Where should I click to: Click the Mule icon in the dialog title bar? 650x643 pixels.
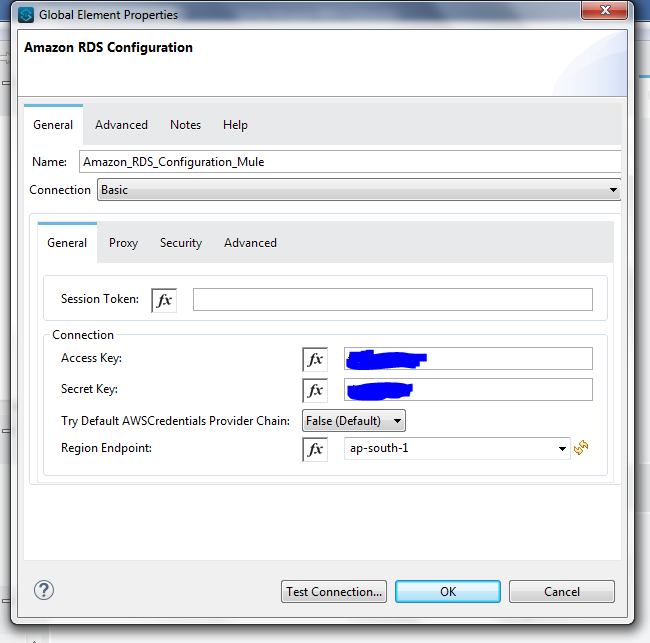(26, 15)
